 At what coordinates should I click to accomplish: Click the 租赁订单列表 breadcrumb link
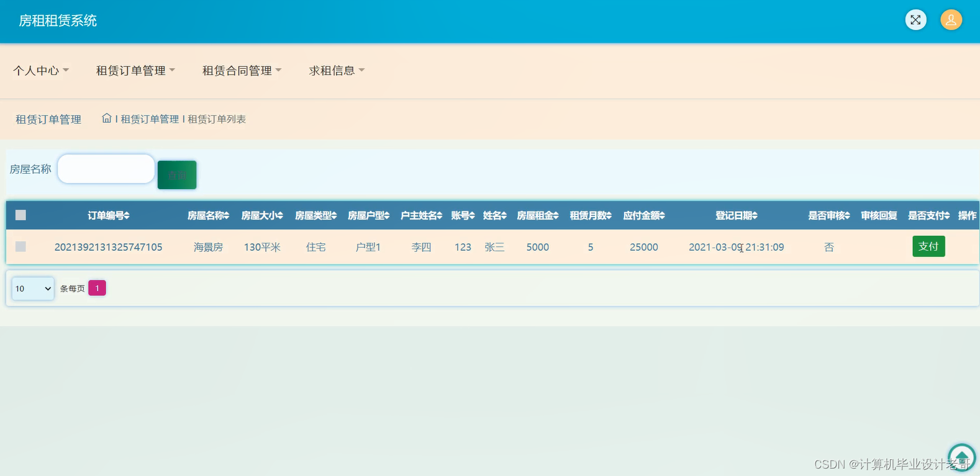tap(217, 119)
